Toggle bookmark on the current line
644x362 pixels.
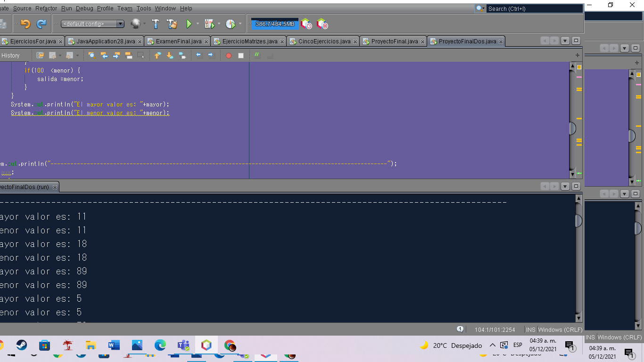[x=182, y=55]
